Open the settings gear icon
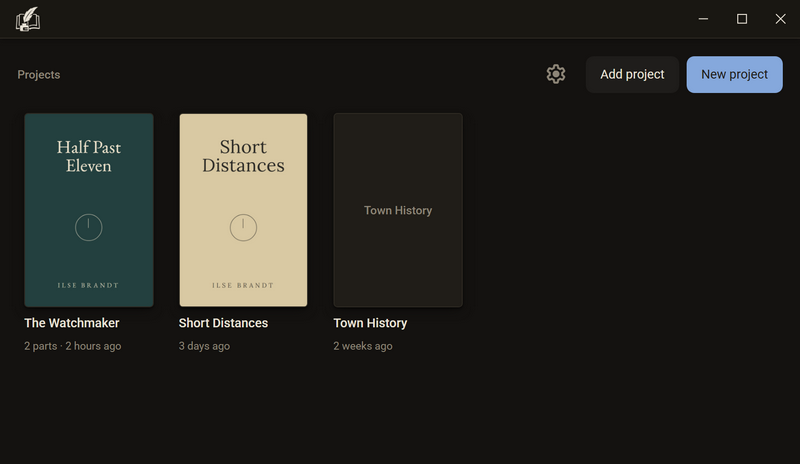The width and height of the screenshot is (800, 464). pos(556,75)
